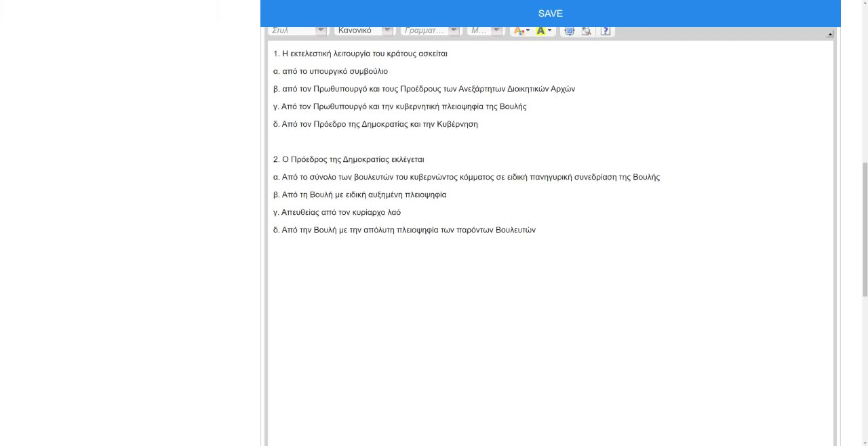868x446 pixels.
Task: Click the line 'δ. Από τον Πρόεδρο της Δημοκρατίας και την Κυβέρνηση'
Action: (x=375, y=124)
